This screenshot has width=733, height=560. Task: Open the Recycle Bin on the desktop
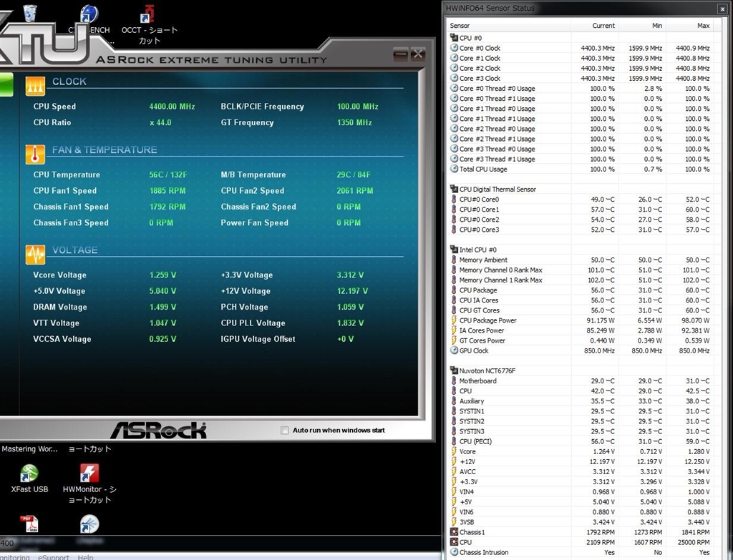coord(30,13)
